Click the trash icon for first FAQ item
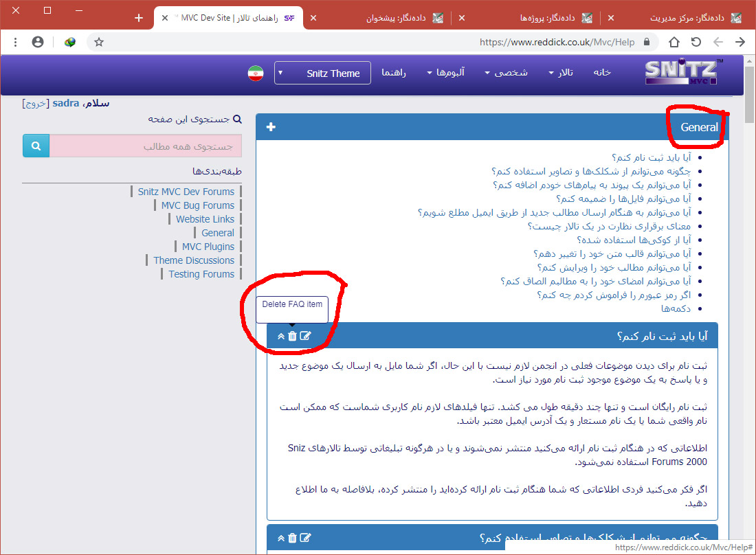Viewport: 756px width, 555px height. coord(292,336)
